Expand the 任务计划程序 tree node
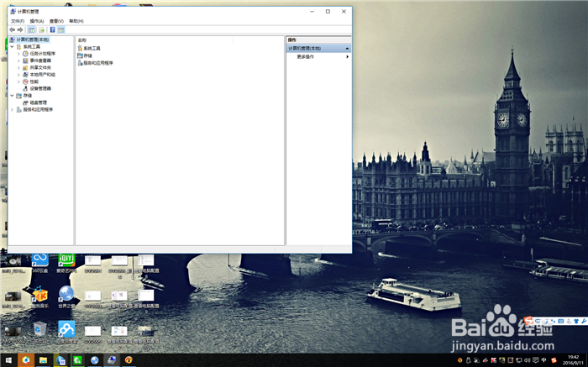The height and width of the screenshot is (367, 588). (x=18, y=54)
